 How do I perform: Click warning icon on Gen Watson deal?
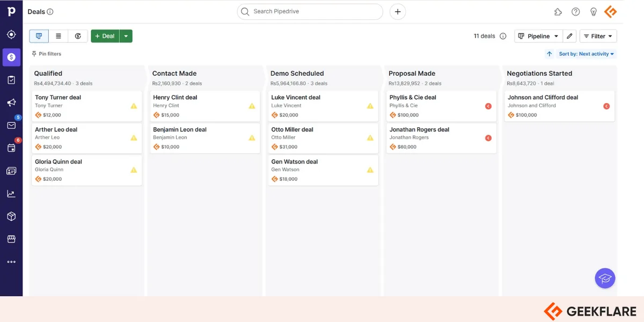click(370, 170)
